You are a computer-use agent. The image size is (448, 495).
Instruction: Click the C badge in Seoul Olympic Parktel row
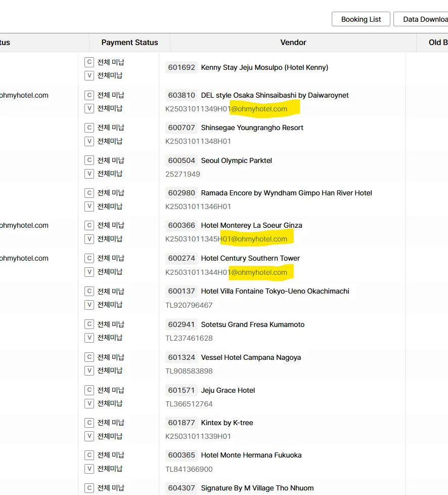89,160
